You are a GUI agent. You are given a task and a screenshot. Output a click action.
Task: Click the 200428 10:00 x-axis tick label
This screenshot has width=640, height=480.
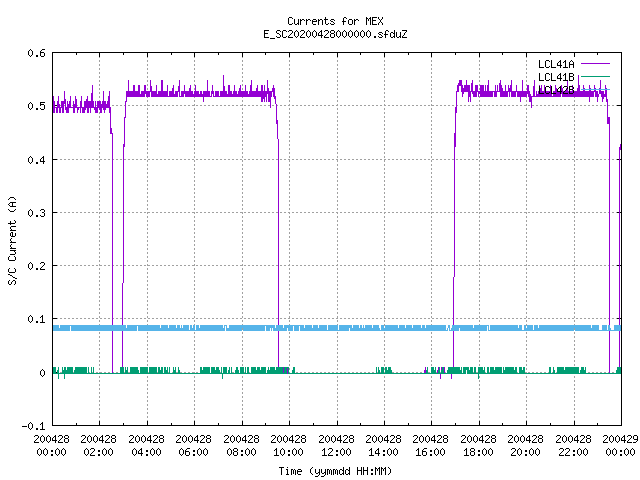click(x=289, y=446)
